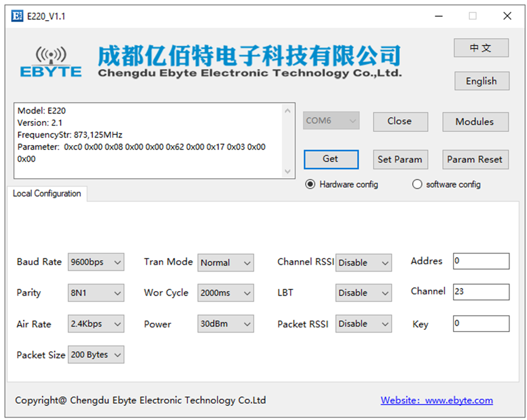527x420 pixels.
Task: Switch to the Local Configuration tab
Action: [x=47, y=194]
